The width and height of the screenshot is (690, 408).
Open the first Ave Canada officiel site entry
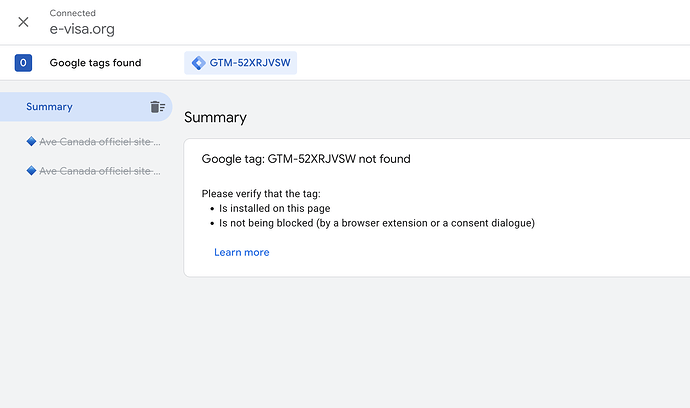point(99,142)
